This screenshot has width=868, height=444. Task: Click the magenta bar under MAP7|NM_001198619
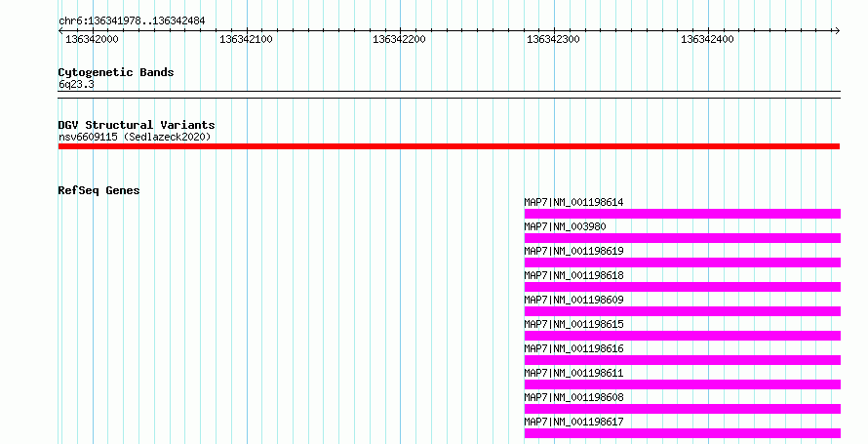coord(683,262)
